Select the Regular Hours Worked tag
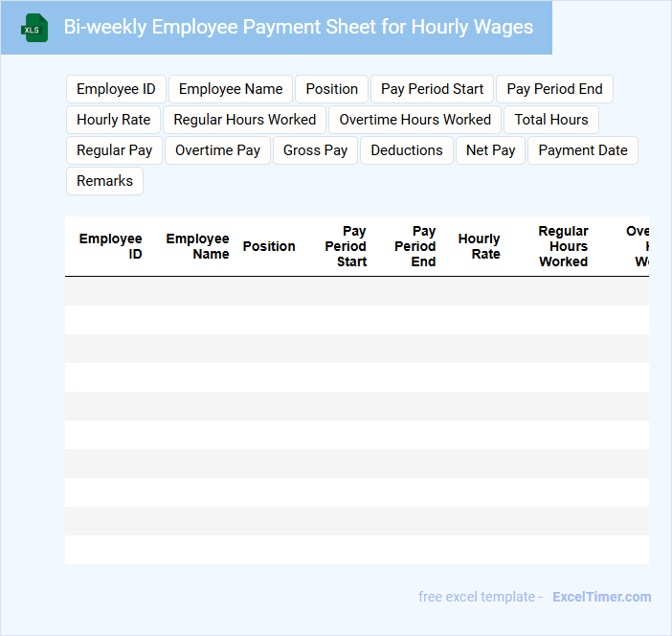 coord(245,120)
